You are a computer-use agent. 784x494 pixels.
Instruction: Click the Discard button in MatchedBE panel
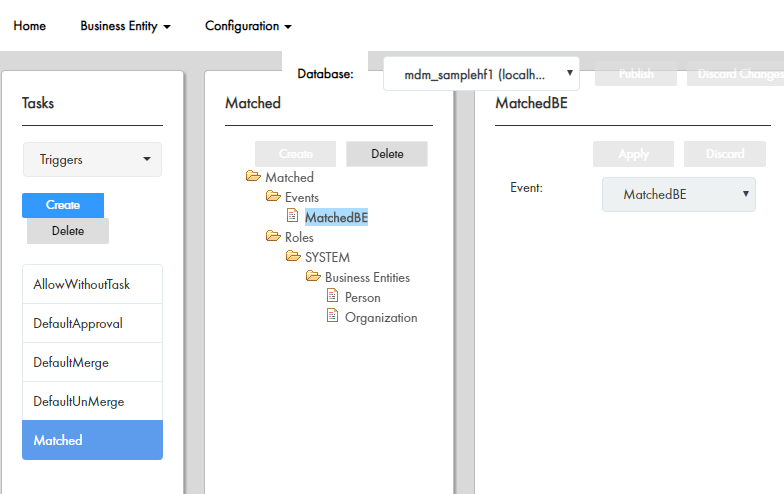click(x=725, y=154)
